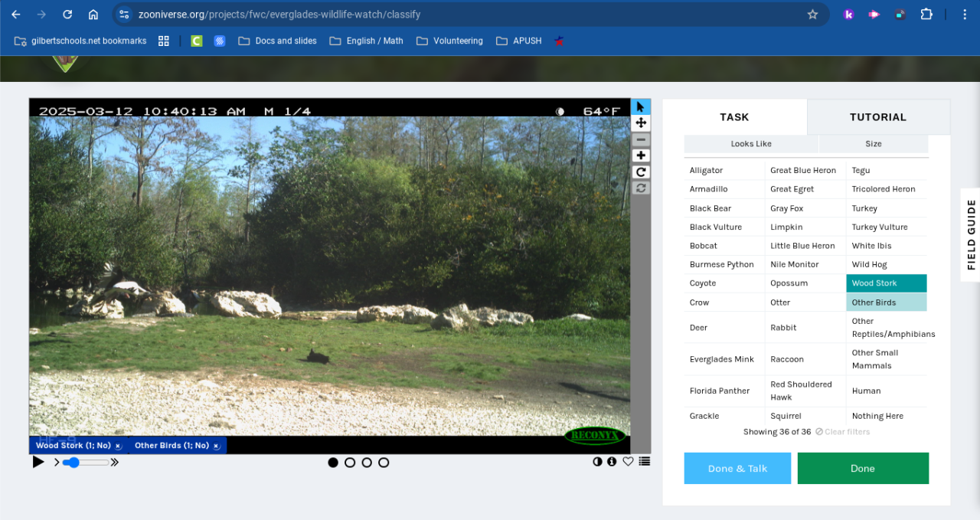Pick Raccoon from the species list

point(805,359)
